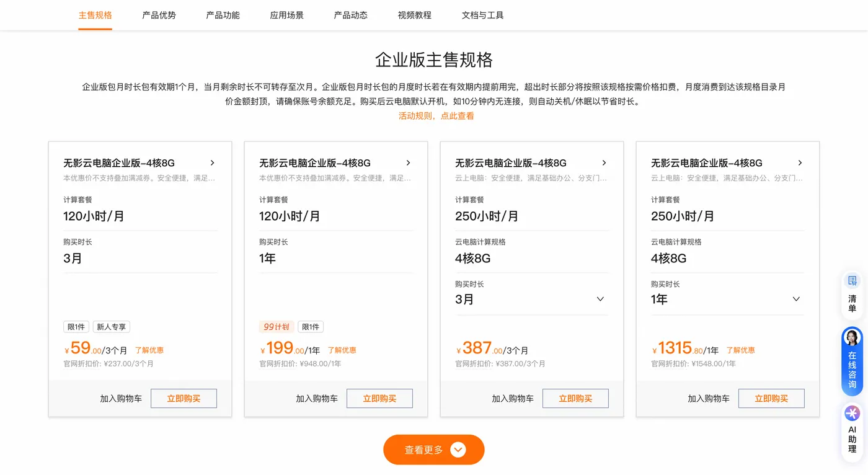Open details arrow on the ¥199 card title
This screenshot has height=475, width=868.
point(408,163)
